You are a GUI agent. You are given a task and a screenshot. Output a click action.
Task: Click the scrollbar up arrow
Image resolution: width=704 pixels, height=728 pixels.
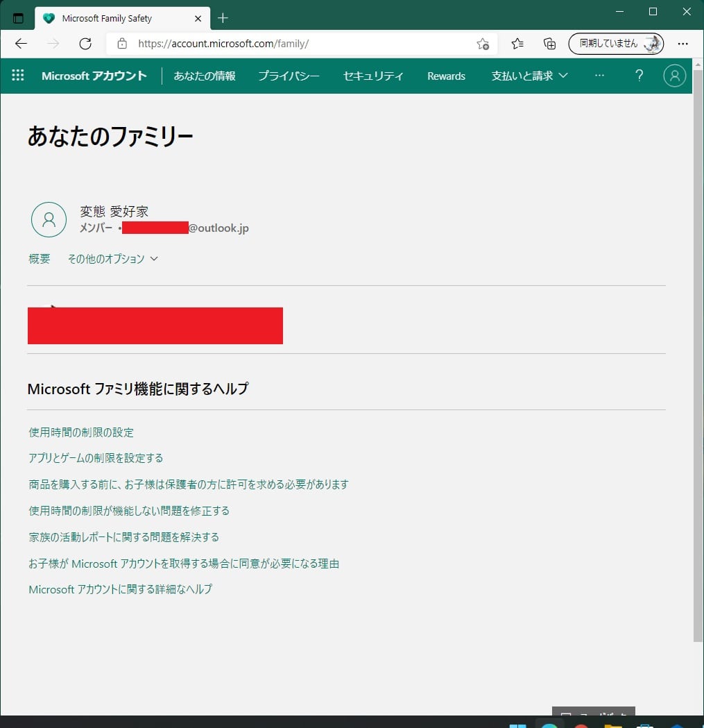pos(698,64)
